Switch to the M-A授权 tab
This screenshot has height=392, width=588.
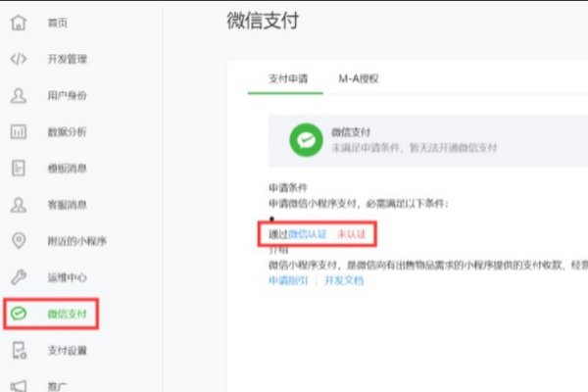coord(359,78)
